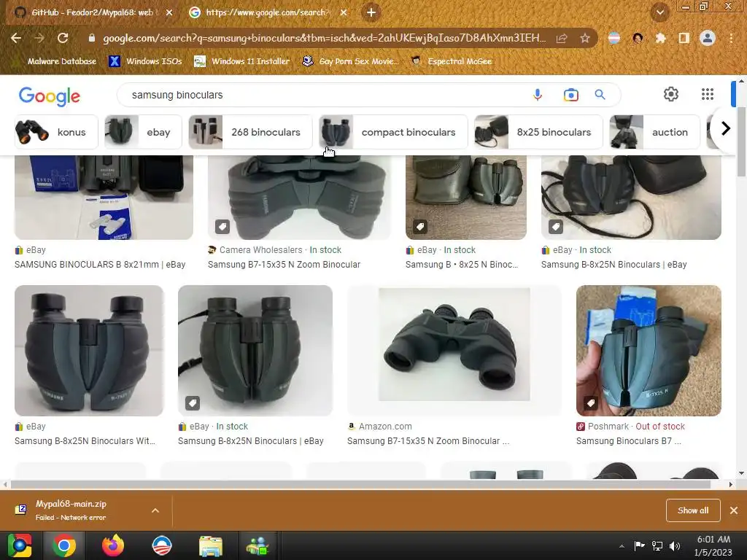747x560 pixels.
Task: Click product tag icon on Camera Wholesalers image
Action: pyautogui.click(x=222, y=227)
